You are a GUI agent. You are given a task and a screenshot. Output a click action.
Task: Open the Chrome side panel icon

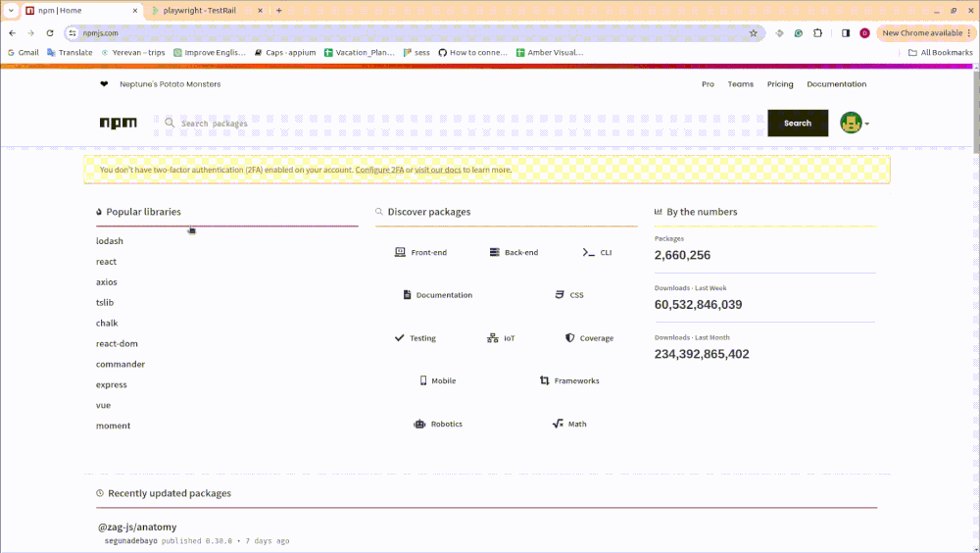pos(846,32)
